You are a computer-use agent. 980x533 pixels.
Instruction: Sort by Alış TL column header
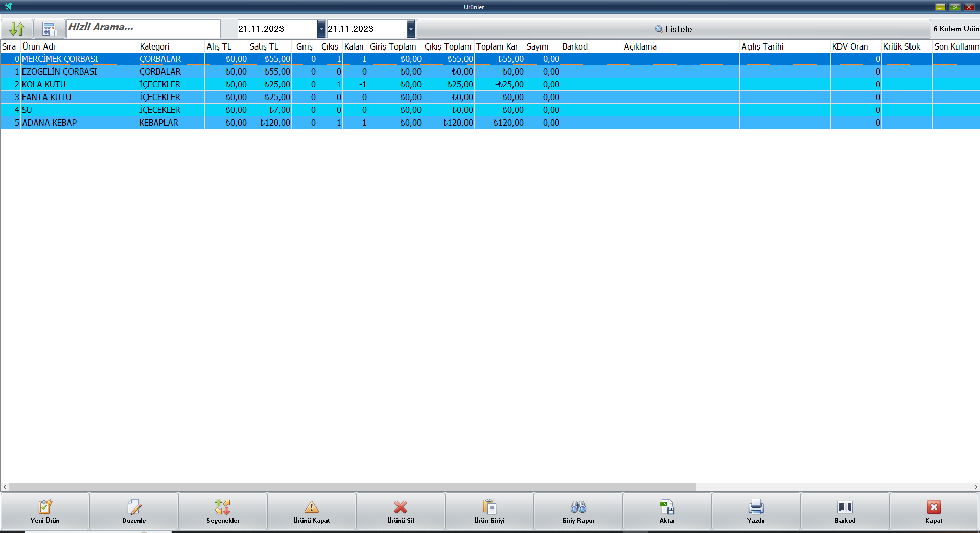pos(226,46)
